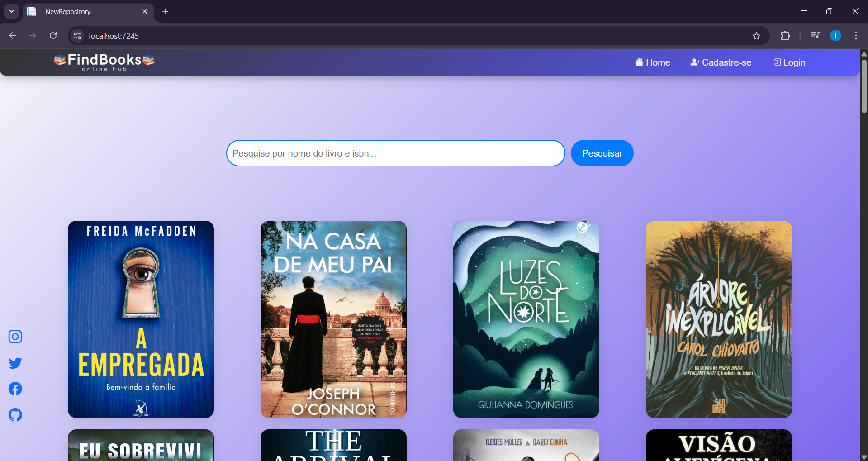
Task: Open the Visão book cover
Action: pyautogui.click(x=719, y=445)
